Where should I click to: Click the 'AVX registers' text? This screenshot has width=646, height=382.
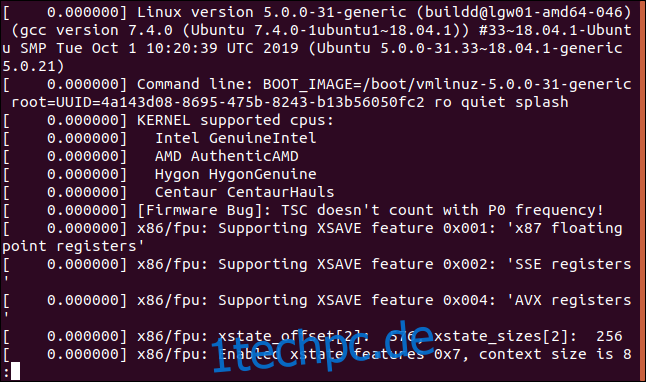pos(573,300)
